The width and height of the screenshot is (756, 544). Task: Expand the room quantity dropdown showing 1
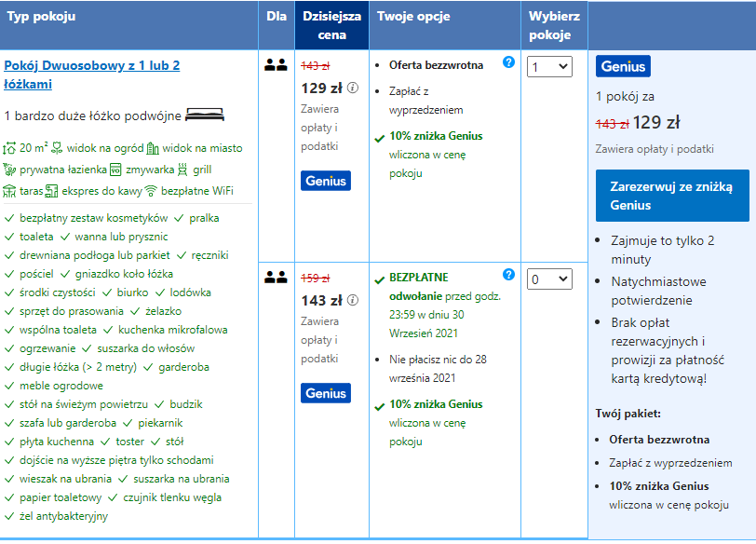coord(549,66)
